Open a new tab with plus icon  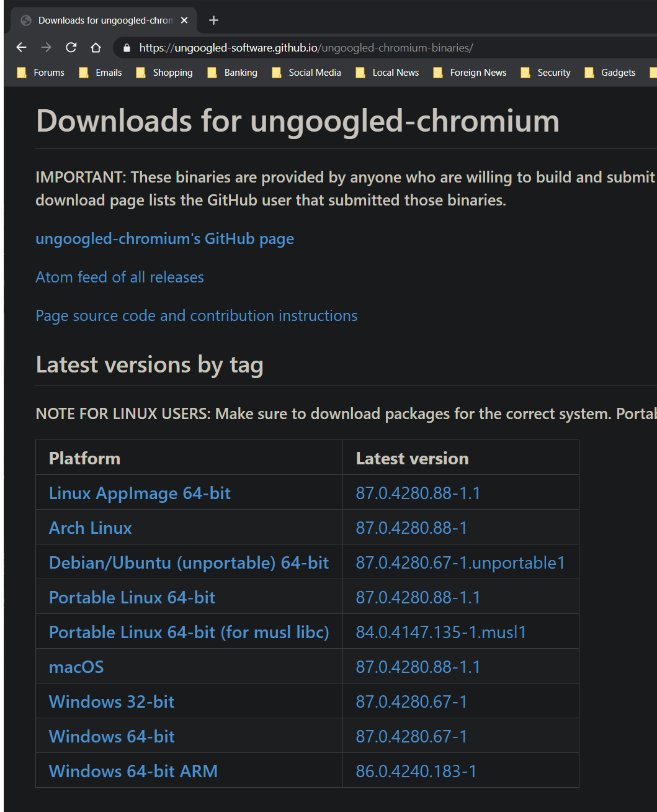tap(213, 20)
